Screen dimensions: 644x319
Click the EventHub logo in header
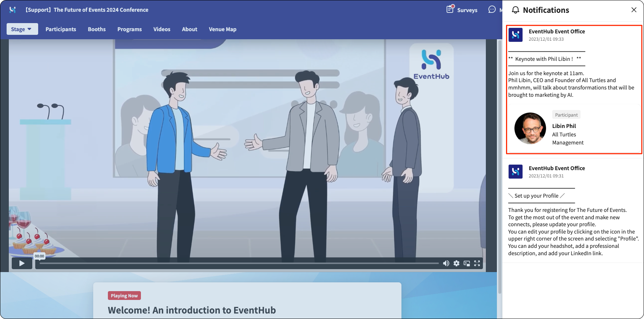tap(13, 10)
